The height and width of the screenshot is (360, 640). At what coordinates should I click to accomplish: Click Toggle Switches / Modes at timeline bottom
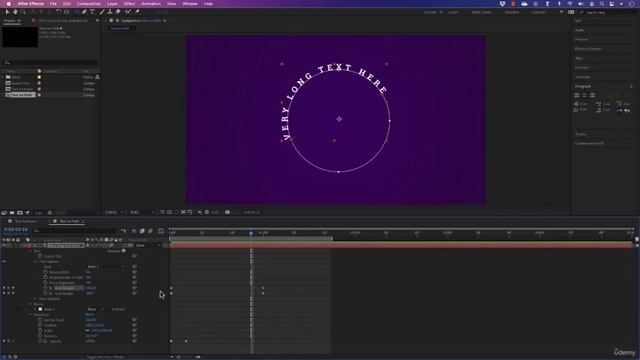click(x=106, y=357)
